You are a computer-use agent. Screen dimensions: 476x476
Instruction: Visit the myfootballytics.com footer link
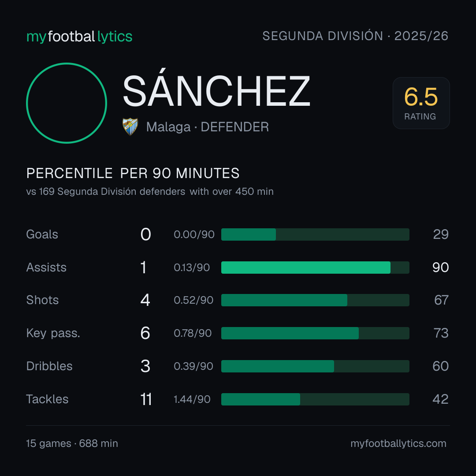pyautogui.click(x=398, y=443)
